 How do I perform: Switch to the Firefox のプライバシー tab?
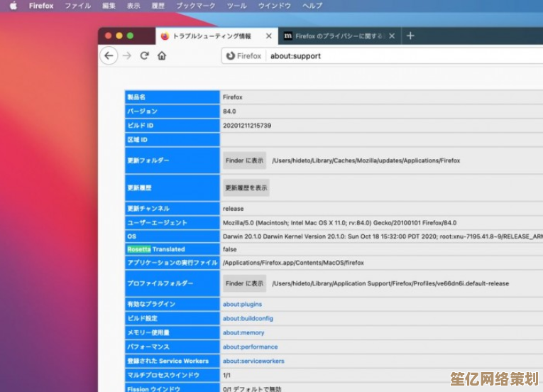point(339,36)
